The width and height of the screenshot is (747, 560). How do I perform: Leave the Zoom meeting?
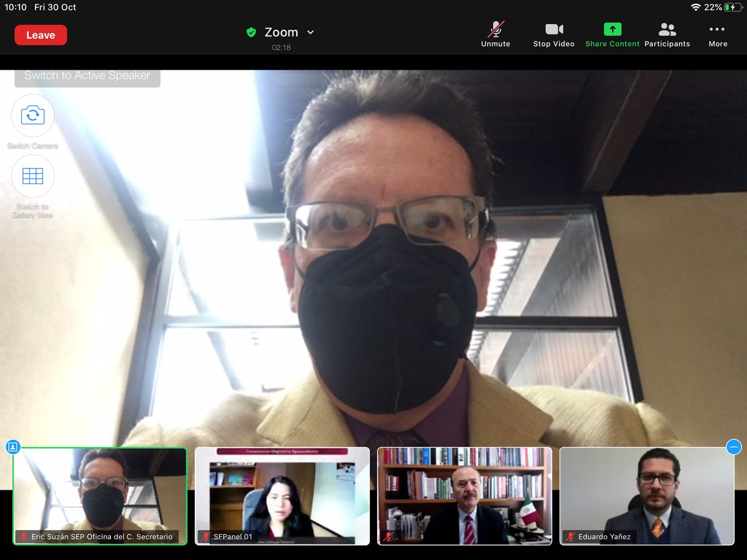point(40,35)
